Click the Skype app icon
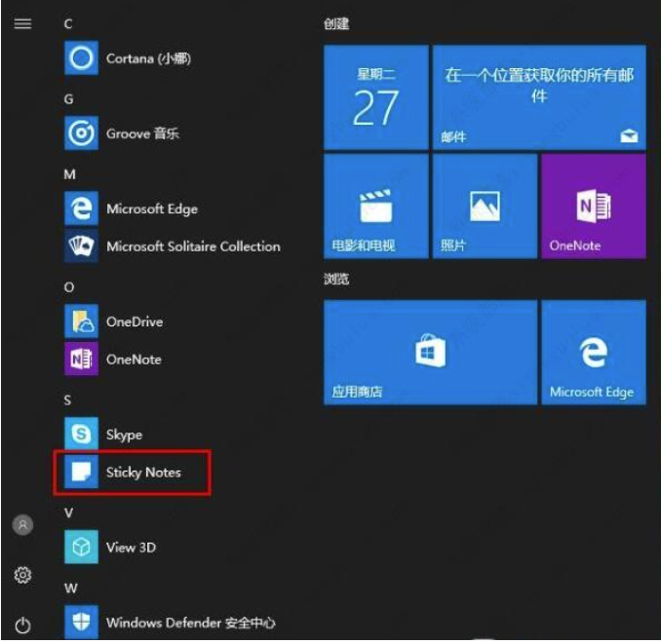 tap(81, 434)
